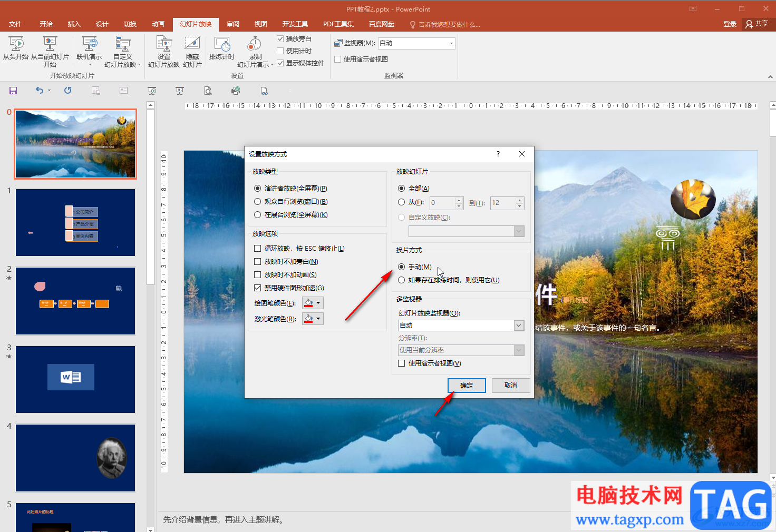Open 联机演示 online presentation button
The image size is (776, 532).
[89, 52]
